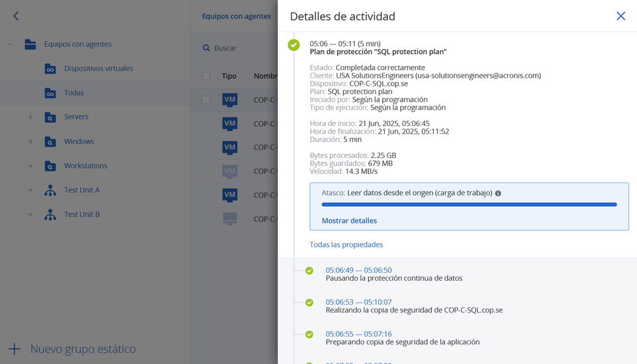Click the bottleneck progress bar
The height and width of the screenshot is (364, 637).
469,205
